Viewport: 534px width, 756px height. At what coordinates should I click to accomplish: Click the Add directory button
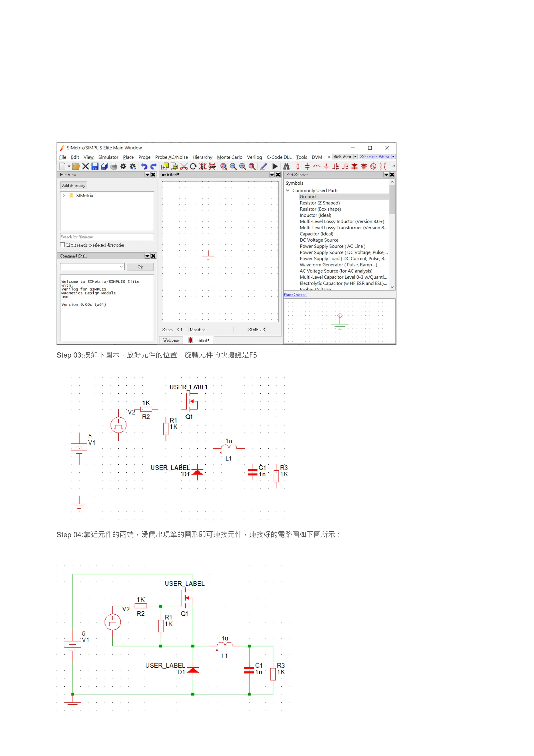(74, 186)
